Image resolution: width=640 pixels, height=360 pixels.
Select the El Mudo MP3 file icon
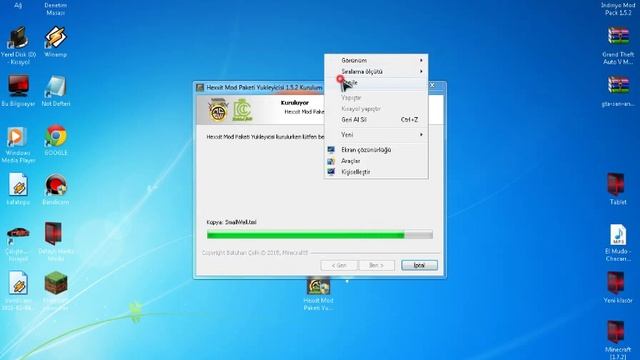[618, 234]
